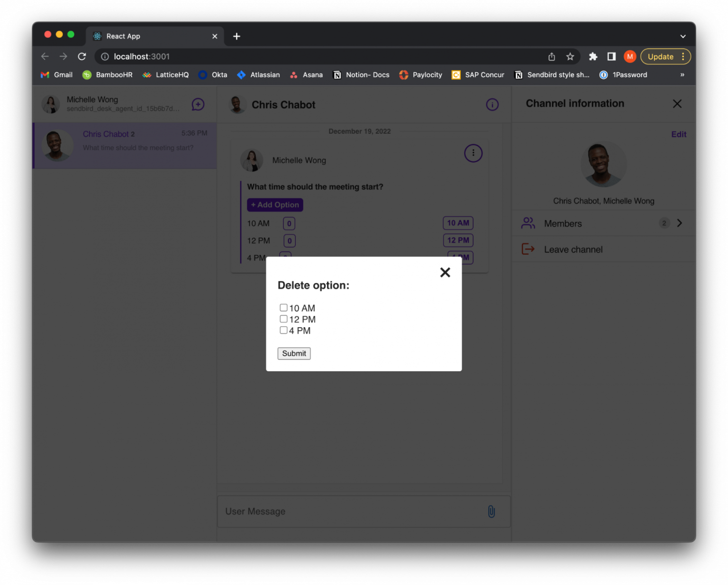This screenshot has height=585, width=728.
Task: Open Chrome profile M avatar
Action: (x=630, y=56)
